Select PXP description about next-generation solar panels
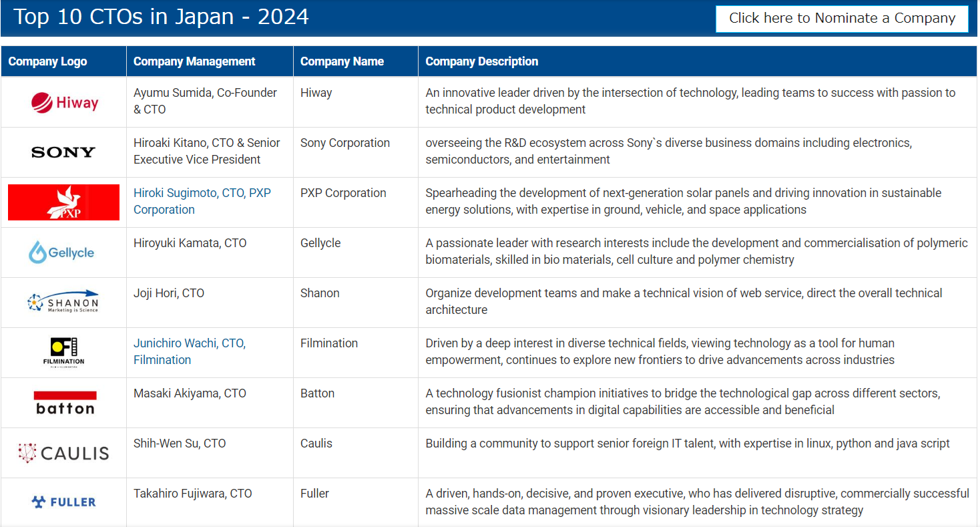 [684, 201]
